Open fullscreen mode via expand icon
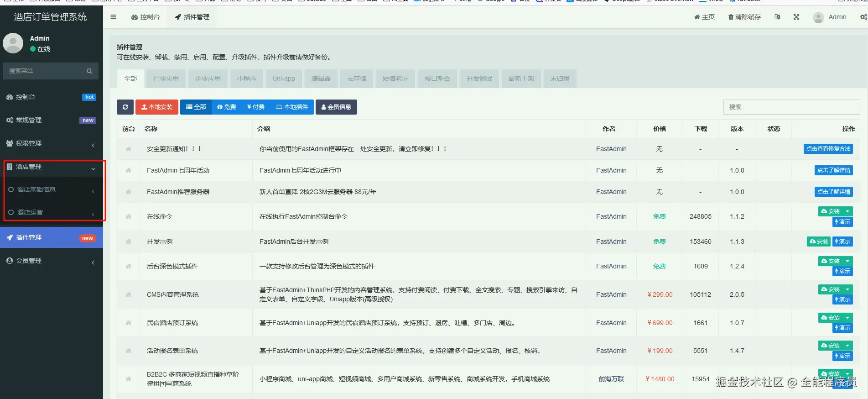This screenshot has height=399, width=868. point(796,17)
